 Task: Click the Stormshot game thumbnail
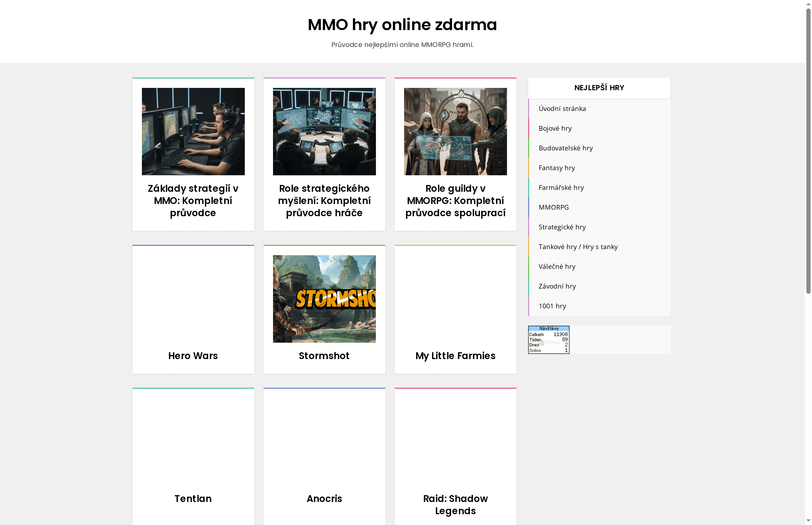324,299
